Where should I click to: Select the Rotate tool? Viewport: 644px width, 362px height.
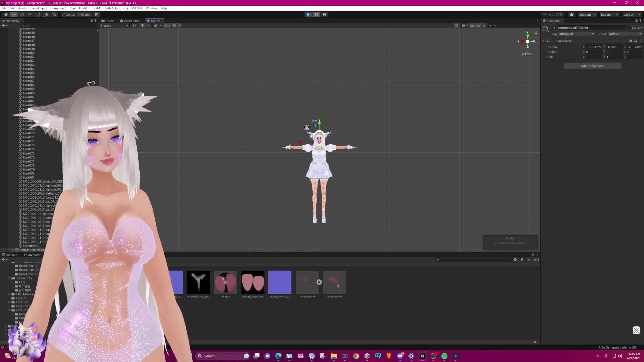click(x=22, y=15)
